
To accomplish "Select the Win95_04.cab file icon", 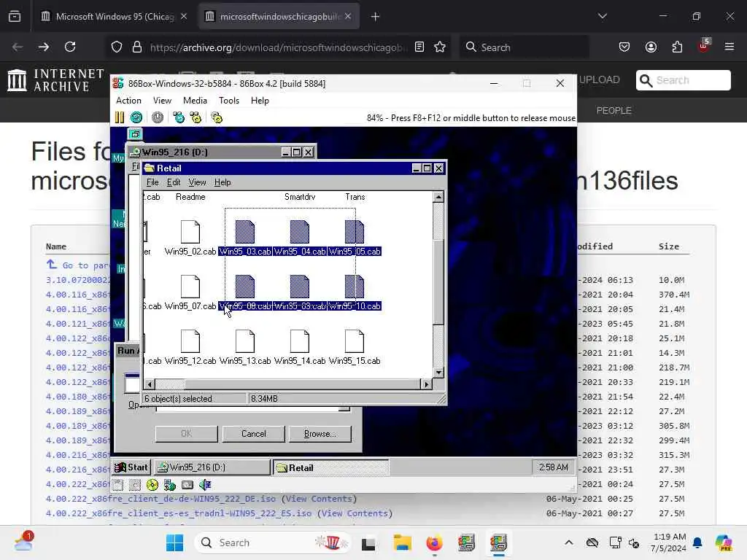I will coord(300,232).
